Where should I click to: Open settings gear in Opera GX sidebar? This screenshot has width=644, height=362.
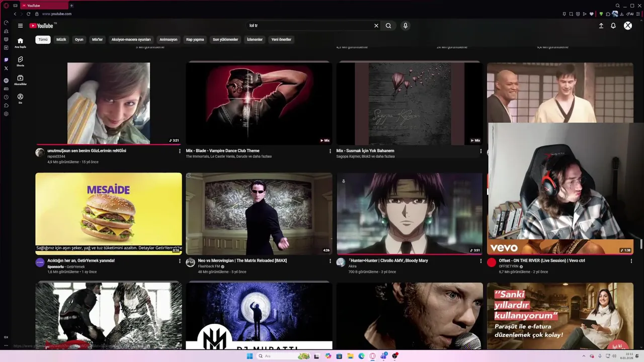pyautogui.click(x=6, y=114)
